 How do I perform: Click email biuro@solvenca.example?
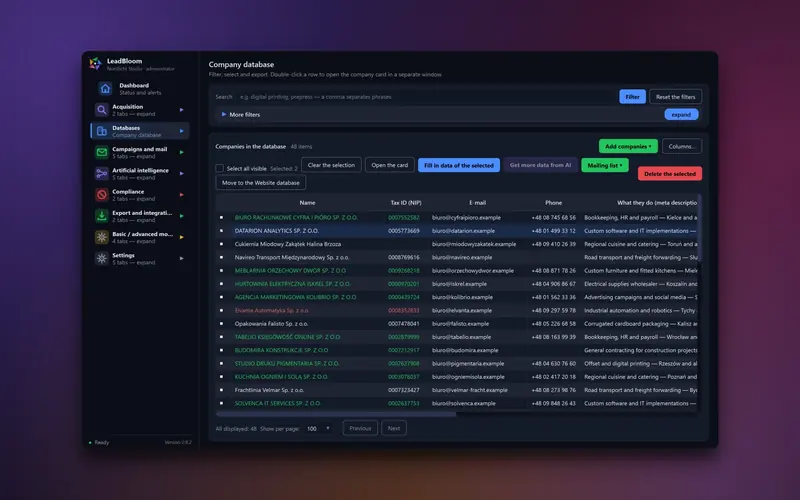pyautogui.click(x=463, y=403)
